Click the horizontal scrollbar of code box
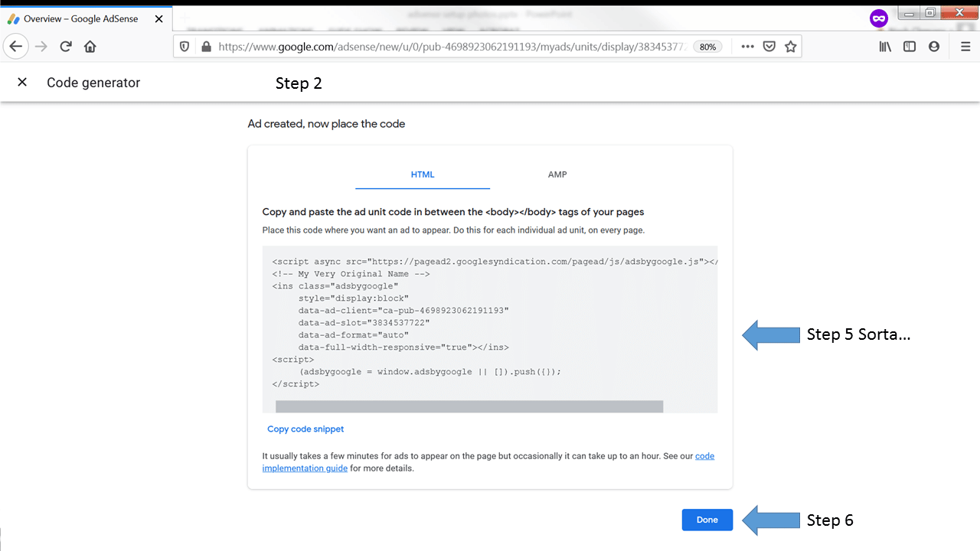The height and width of the screenshot is (551, 980). point(469,406)
